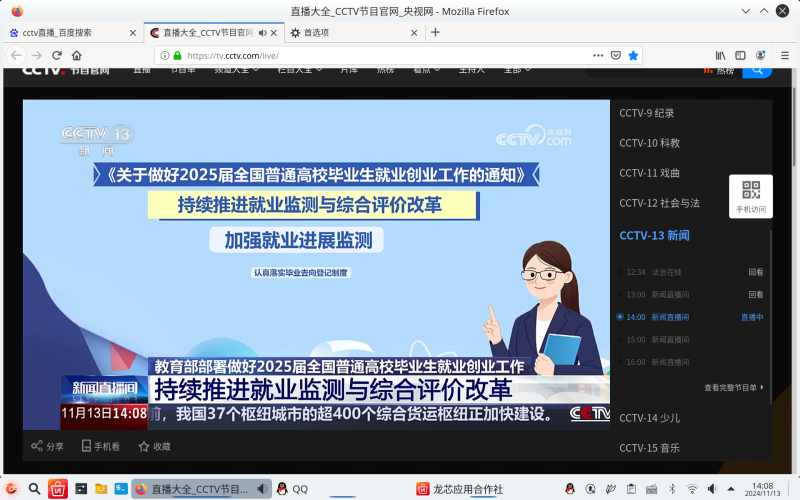Image resolution: width=800 pixels, height=500 pixels.
Task: Click 回看 for 12:34 法治在线
Action: [x=756, y=272]
